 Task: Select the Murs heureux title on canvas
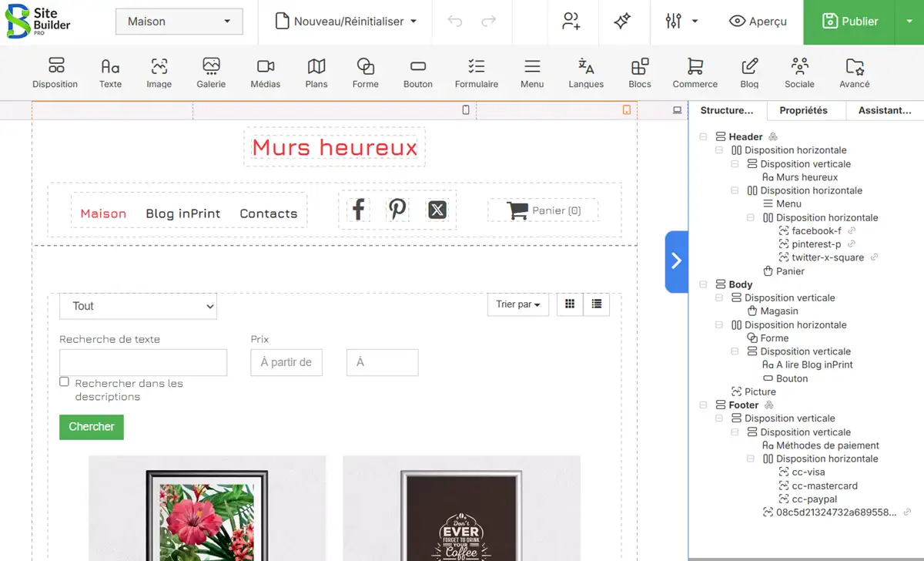pos(335,146)
